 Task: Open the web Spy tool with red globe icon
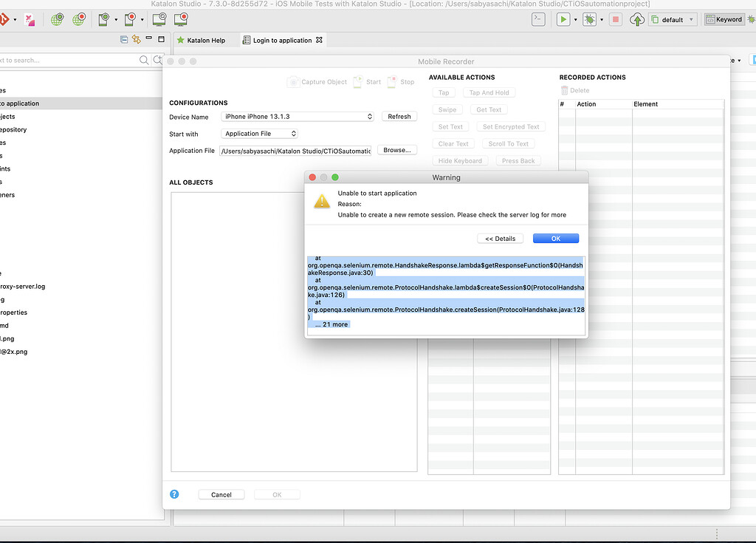pos(79,18)
